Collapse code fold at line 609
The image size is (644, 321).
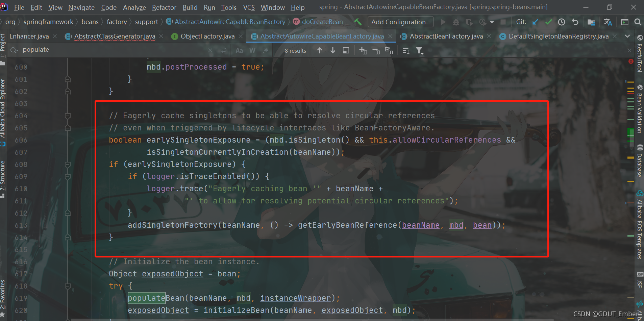[68, 177]
